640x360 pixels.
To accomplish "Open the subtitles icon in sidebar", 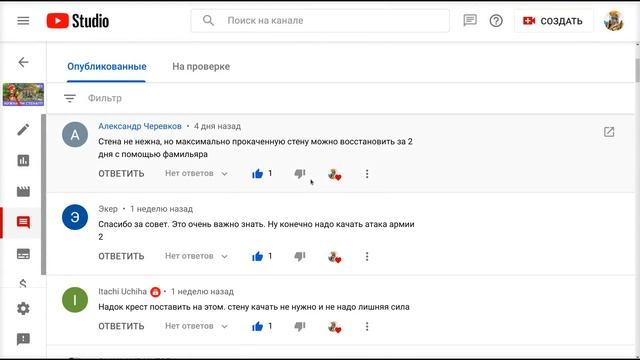I will click(23, 253).
